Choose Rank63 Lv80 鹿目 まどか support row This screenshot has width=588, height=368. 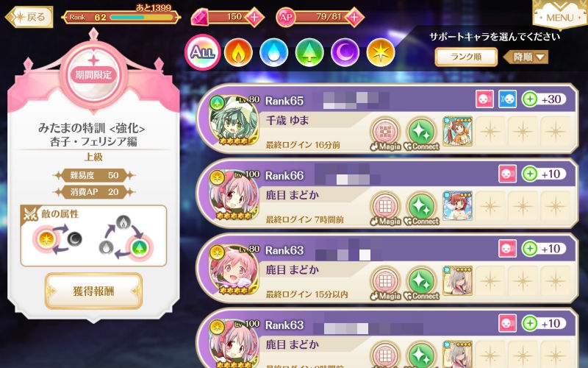tap(387, 268)
